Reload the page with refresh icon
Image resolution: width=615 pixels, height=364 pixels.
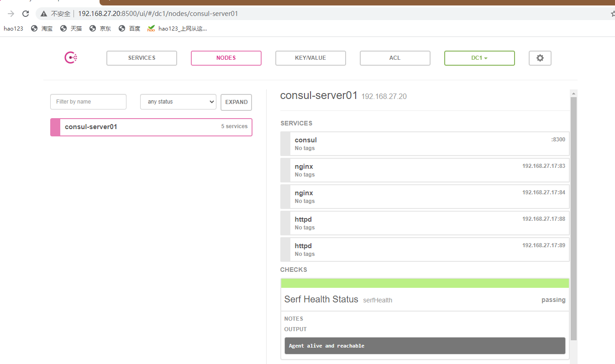click(26, 14)
